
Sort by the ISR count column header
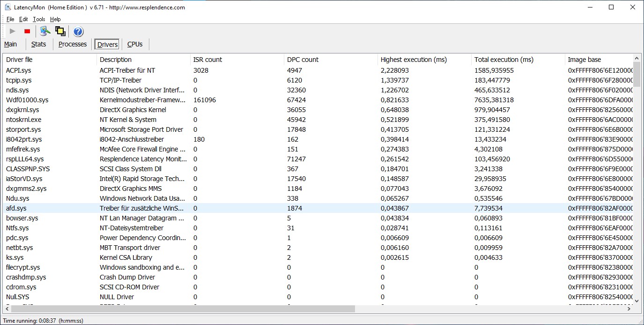207,60
